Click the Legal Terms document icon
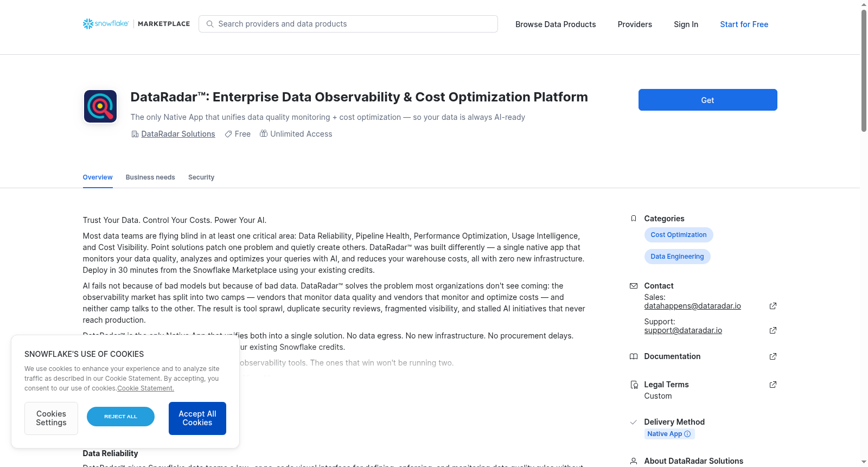This screenshot has height=467, width=868. (x=634, y=385)
